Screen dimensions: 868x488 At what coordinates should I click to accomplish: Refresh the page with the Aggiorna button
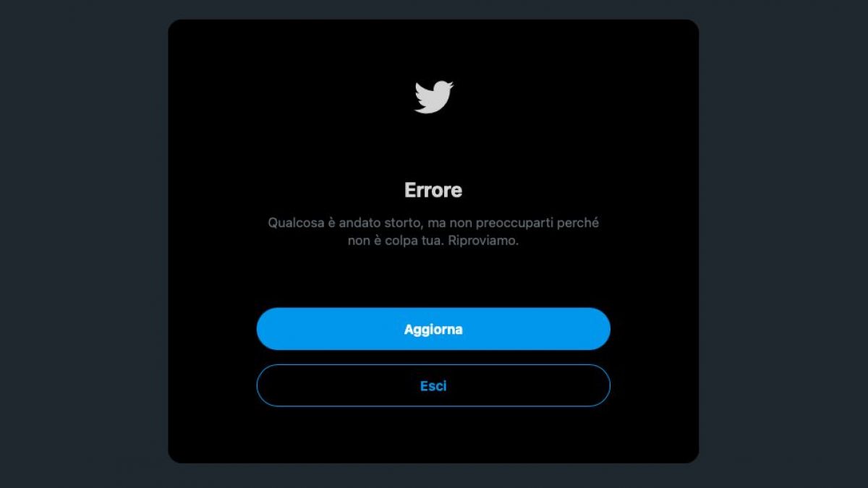[x=433, y=329]
